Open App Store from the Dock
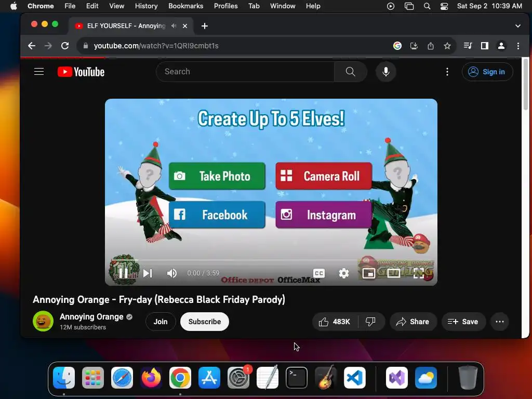The width and height of the screenshot is (532, 399). point(209,378)
